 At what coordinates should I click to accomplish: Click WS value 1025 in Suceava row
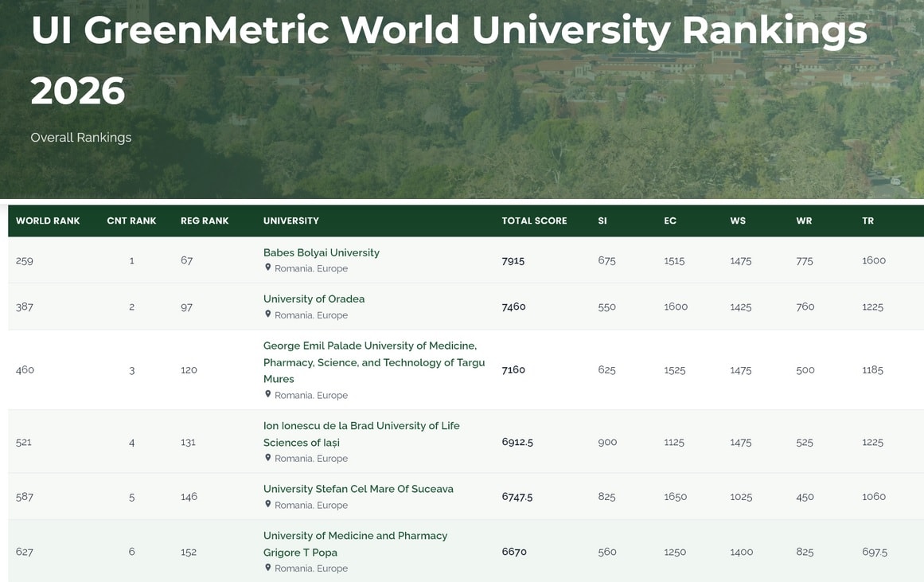coord(741,497)
